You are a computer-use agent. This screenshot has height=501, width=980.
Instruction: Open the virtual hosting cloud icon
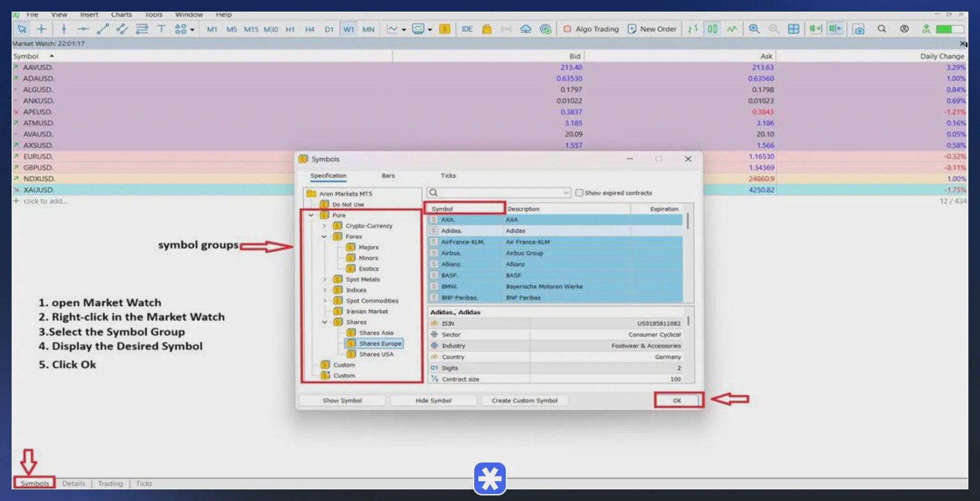click(526, 29)
